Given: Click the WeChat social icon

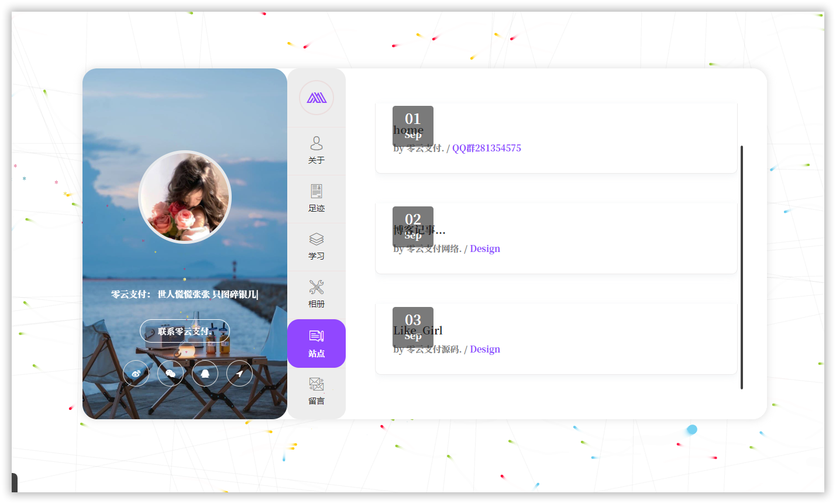Looking at the screenshot, I should tap(170, 374).
